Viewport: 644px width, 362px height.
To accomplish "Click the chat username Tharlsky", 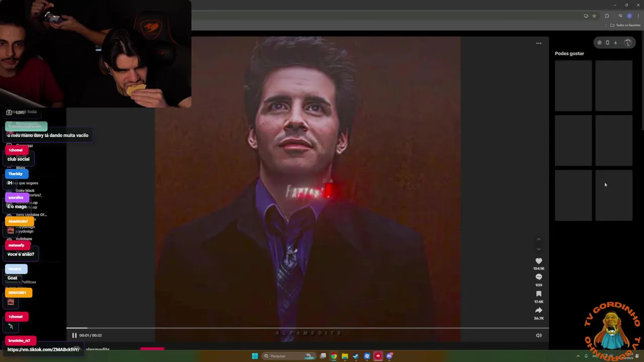I will [x=16, y=174].
